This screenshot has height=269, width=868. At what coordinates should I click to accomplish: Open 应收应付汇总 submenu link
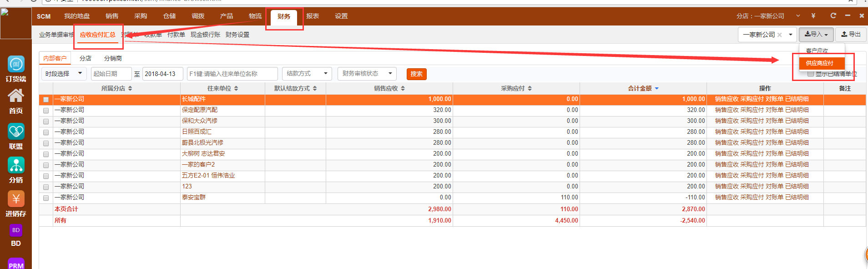[x=98, y=35]
